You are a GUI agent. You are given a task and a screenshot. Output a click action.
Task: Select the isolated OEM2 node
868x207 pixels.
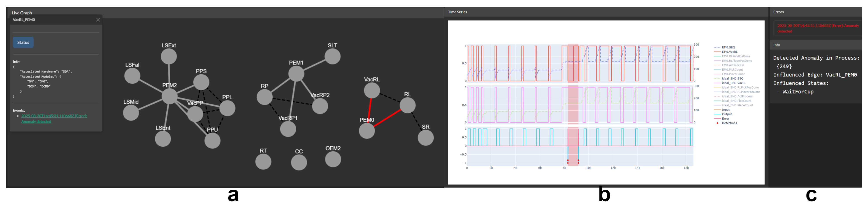(x=333, y=159)
